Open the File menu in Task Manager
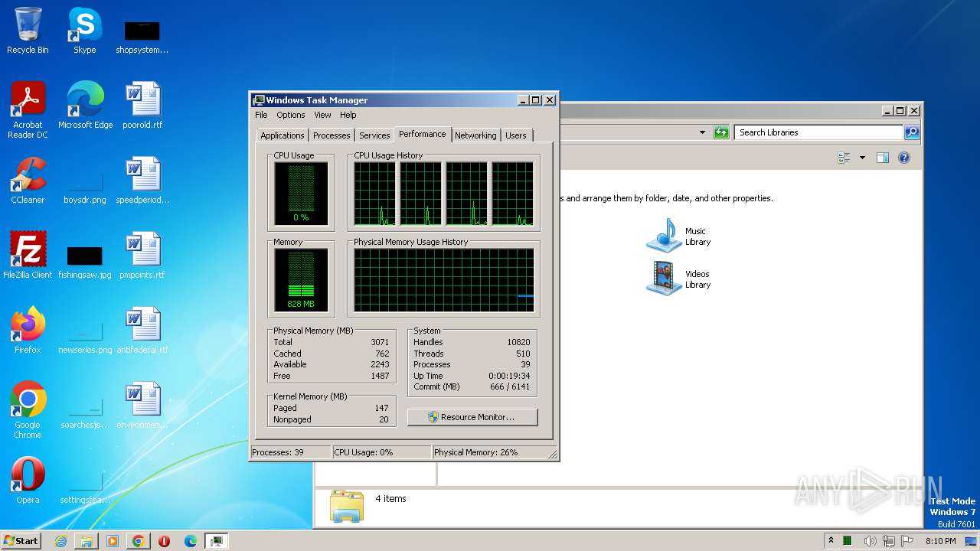Screen dimensions: 980x551 click(x=261, y=115)
